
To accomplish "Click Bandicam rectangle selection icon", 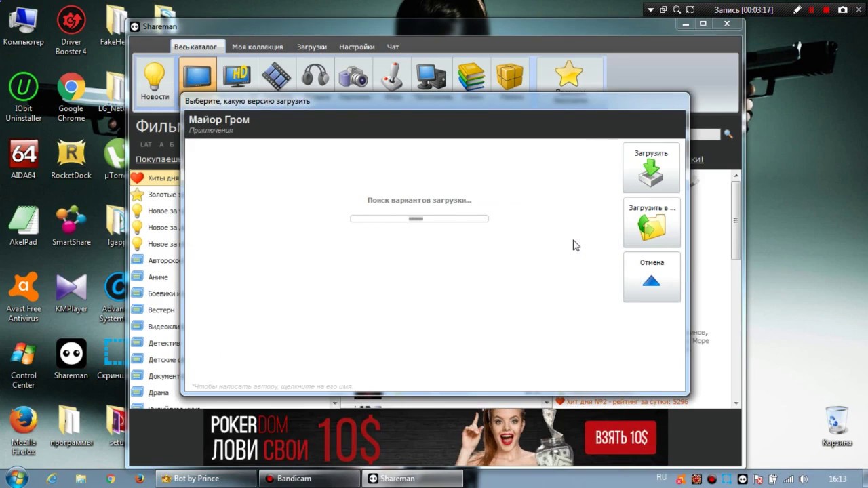I will [690, 10].
